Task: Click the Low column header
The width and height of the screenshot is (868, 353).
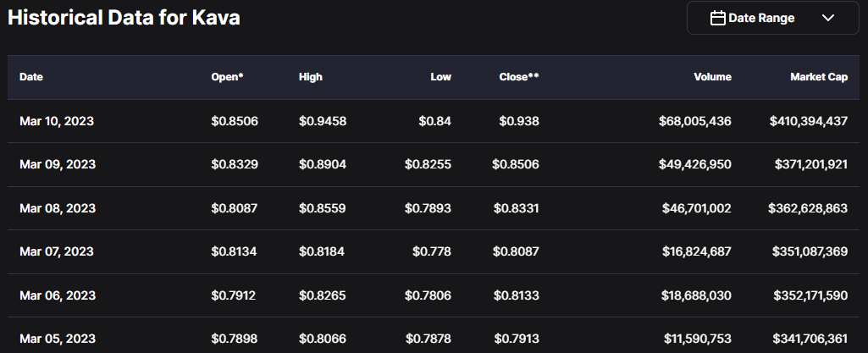Action: click(440, 77)
